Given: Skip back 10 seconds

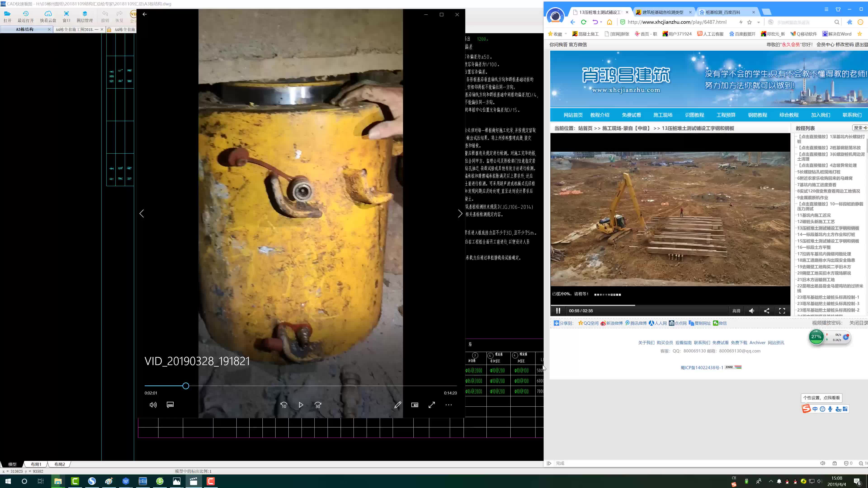Looking at the screenshot, I should tap(284, 405).
